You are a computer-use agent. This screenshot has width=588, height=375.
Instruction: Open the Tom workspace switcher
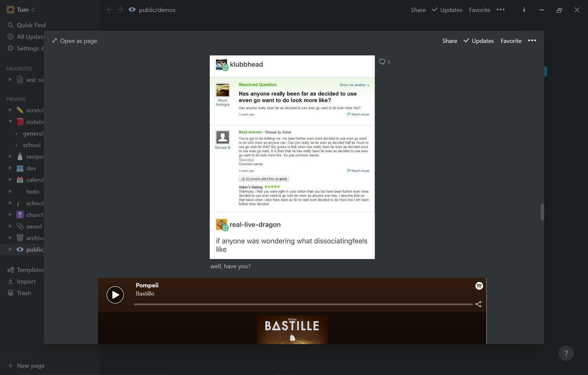(21, 10)
